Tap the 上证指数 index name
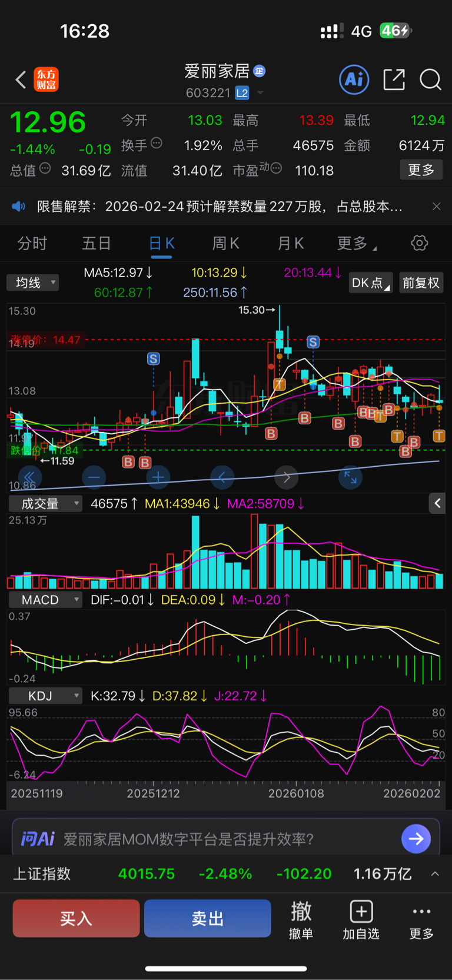 (42, 873)
